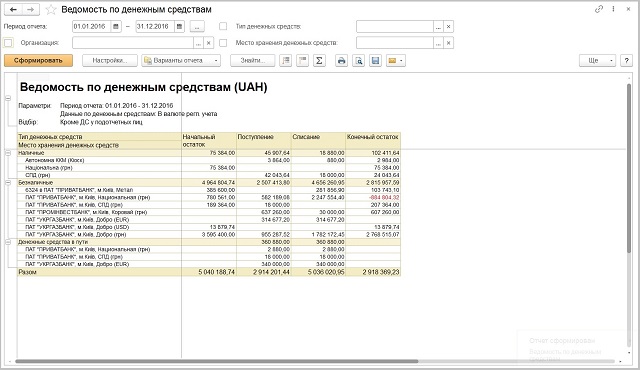Collapse the report parameters header section

click(8, 98)
